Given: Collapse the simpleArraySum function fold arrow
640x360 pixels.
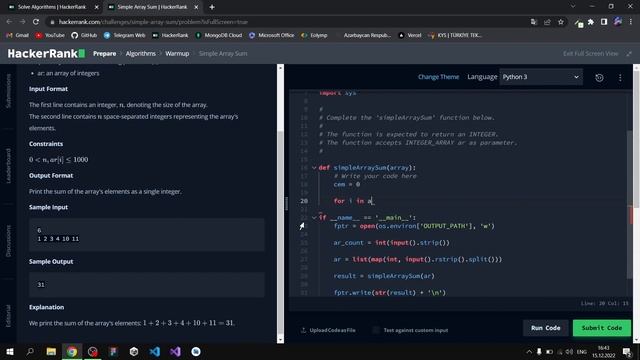Looking at the screenshot, I should tap(314, 167).
